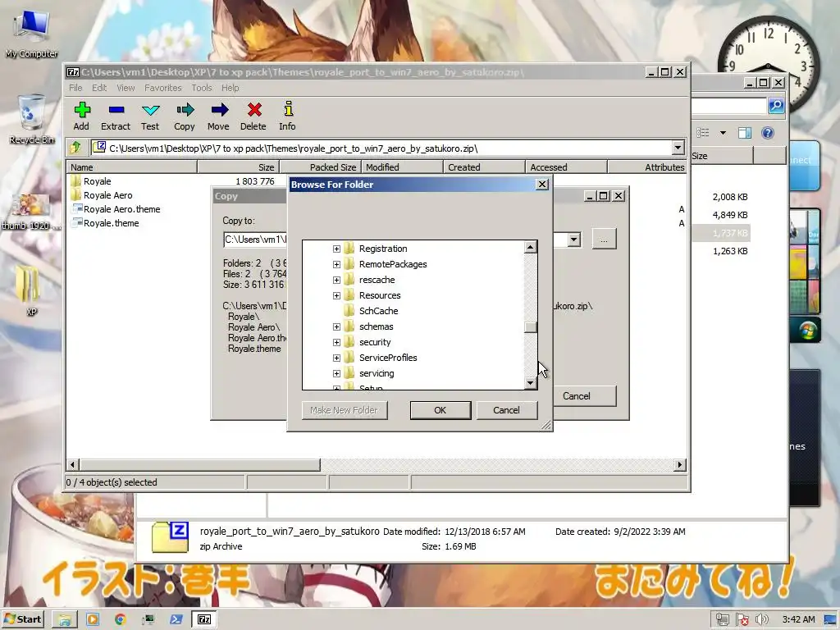Click the Delete toolbar icon
This screenshot has height=630, width=840.
pos(253,116)
